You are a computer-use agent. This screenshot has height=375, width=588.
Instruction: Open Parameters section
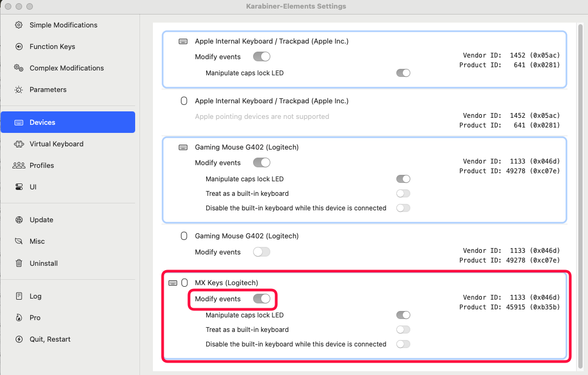[68, 89]
